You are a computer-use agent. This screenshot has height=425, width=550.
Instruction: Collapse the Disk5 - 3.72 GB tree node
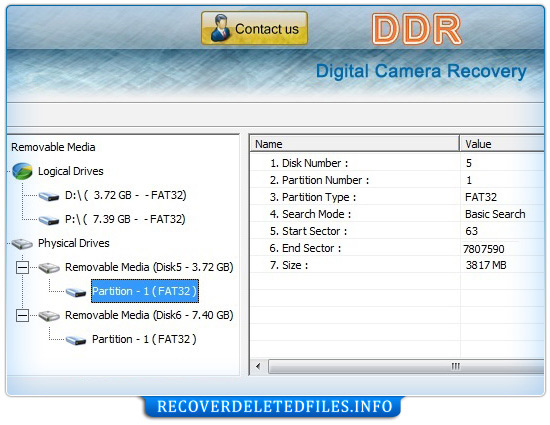(x=22, y=268)
